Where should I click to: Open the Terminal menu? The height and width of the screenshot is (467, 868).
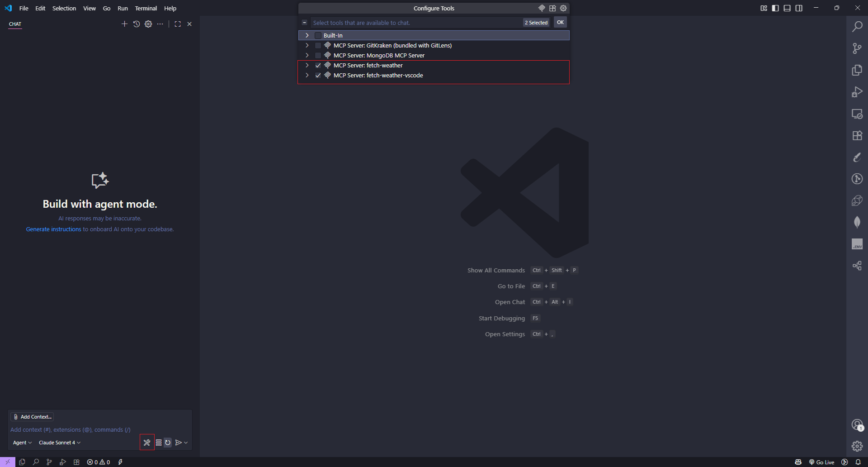146,8
